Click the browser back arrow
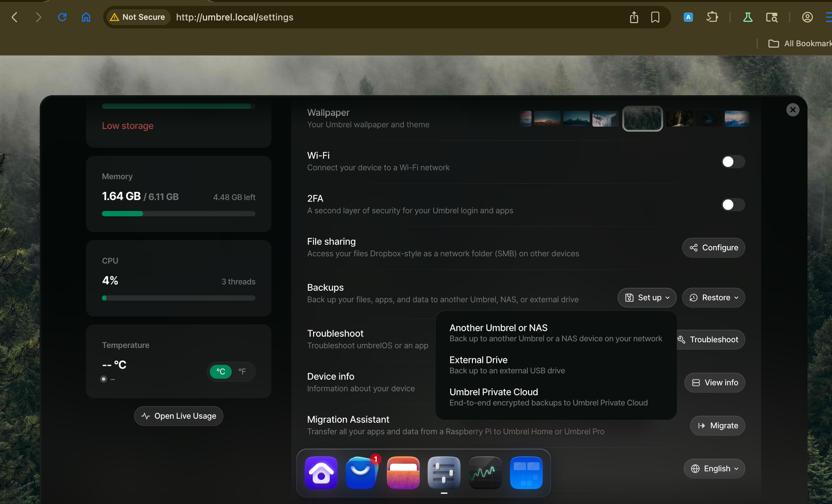Viewport: 832px width, 504px height. tap(15, 17)
